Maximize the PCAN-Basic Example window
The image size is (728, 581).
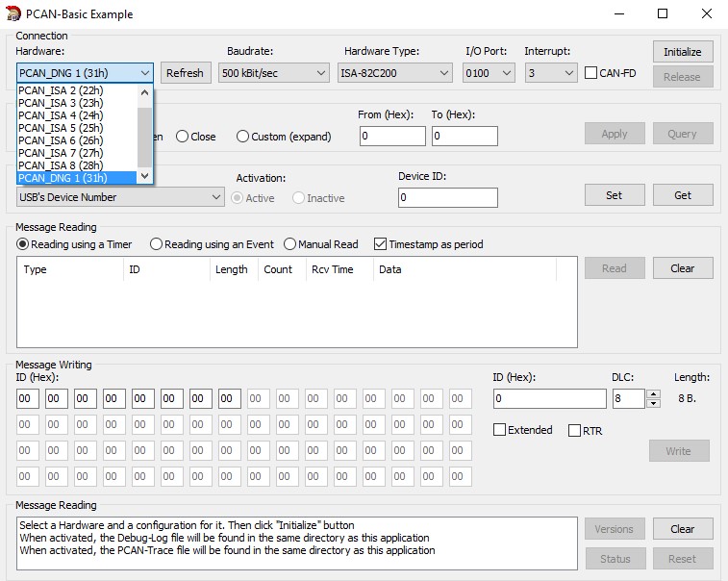click(663, 13)
